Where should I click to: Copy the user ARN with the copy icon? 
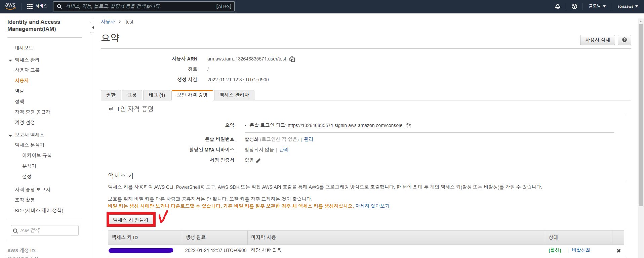point(292,59)
